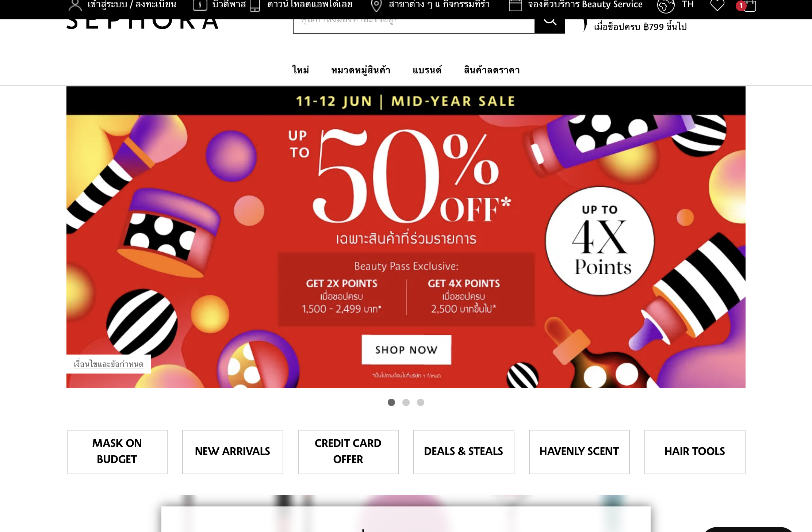This screenshot has width=812, height=532.
Task: Open the store locator pin icon
Action: pos(376,5)
